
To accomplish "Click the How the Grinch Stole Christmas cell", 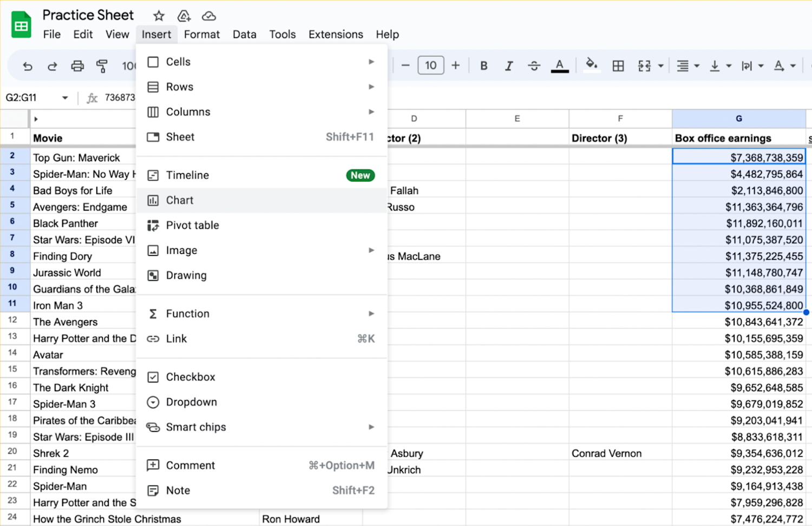I will [x=145, y=519].
